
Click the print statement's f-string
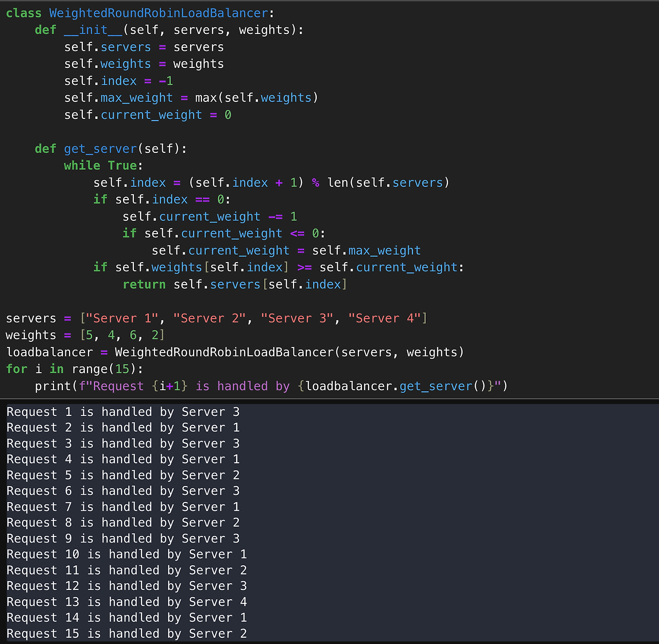click(x=290, y=387)
